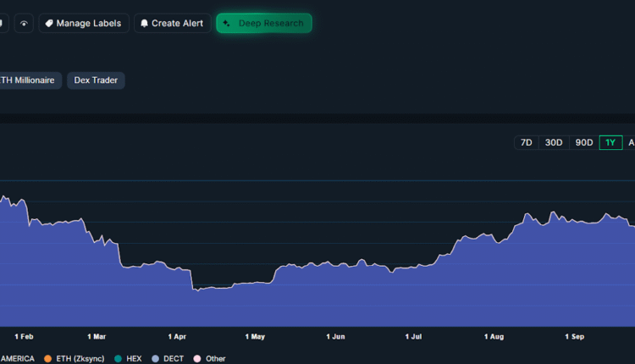Select the Dex Trader label chip
The height and width of the screenshot is (364, 635).
(x=96, y=80)
